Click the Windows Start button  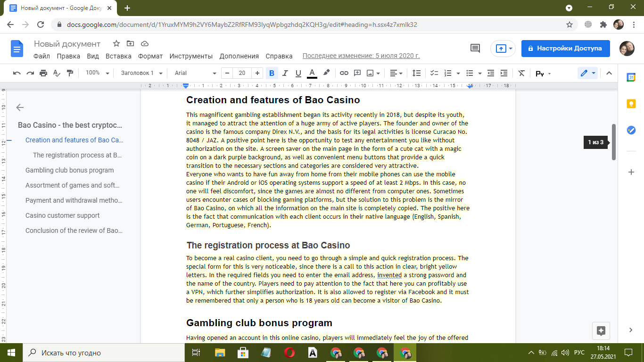pyautogui.click(x=11, y=352)
